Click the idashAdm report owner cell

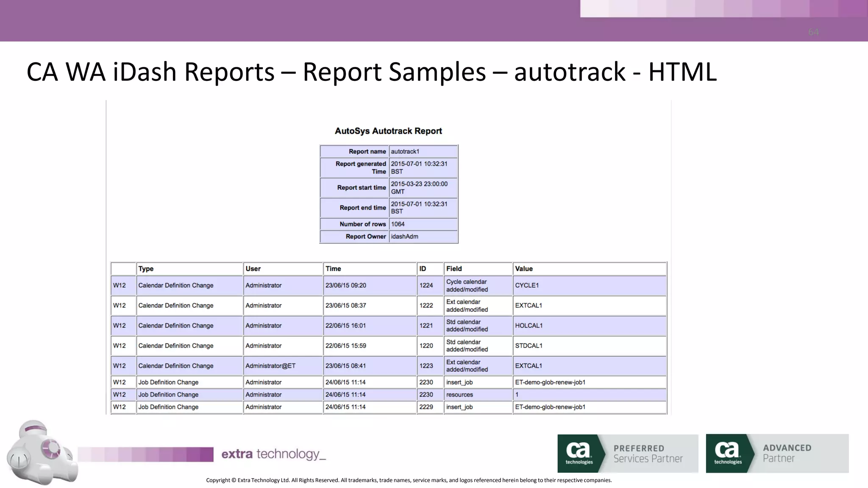(404, 236)
